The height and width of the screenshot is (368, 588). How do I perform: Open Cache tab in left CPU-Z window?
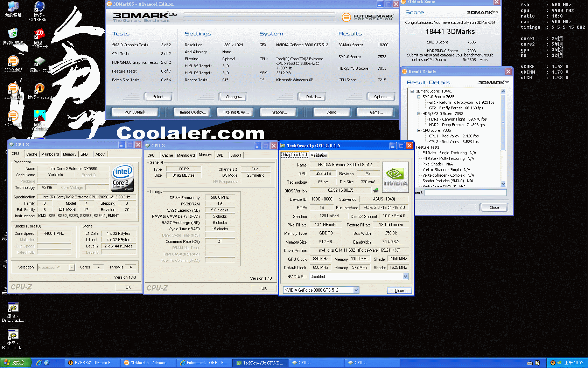pos(31,154)
